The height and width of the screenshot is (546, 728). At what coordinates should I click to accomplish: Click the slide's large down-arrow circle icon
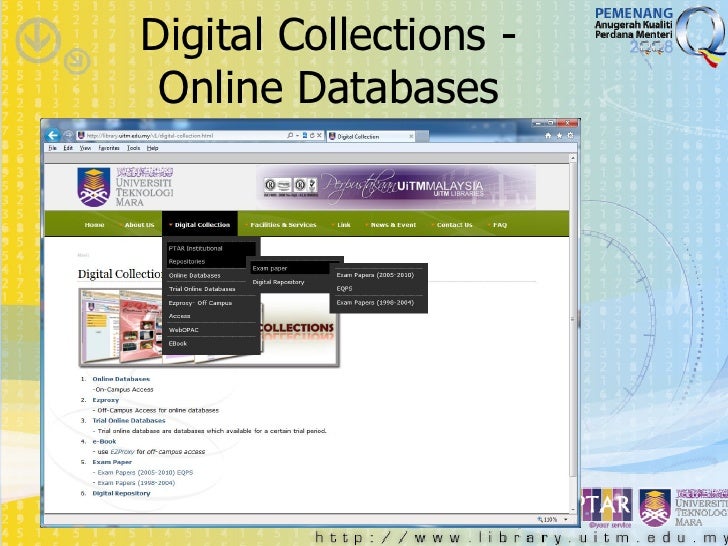point(38,40)
